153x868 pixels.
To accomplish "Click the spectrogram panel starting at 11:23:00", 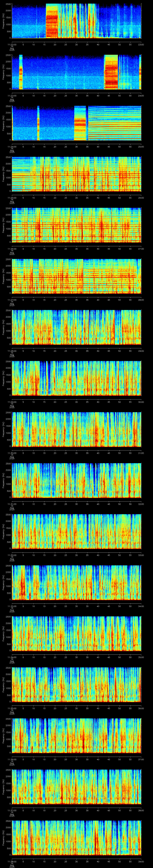I will 77,72.
